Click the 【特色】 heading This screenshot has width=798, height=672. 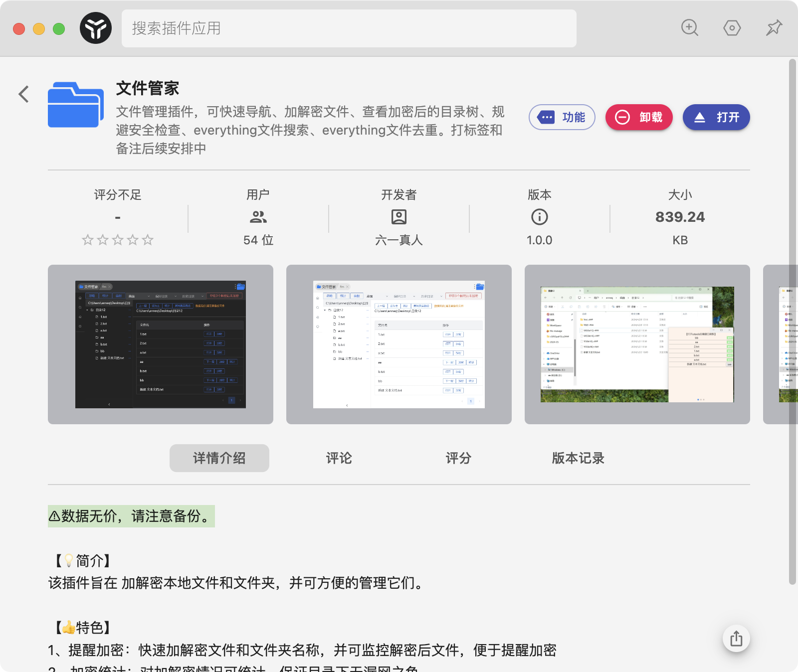click(x=83, y=628)
